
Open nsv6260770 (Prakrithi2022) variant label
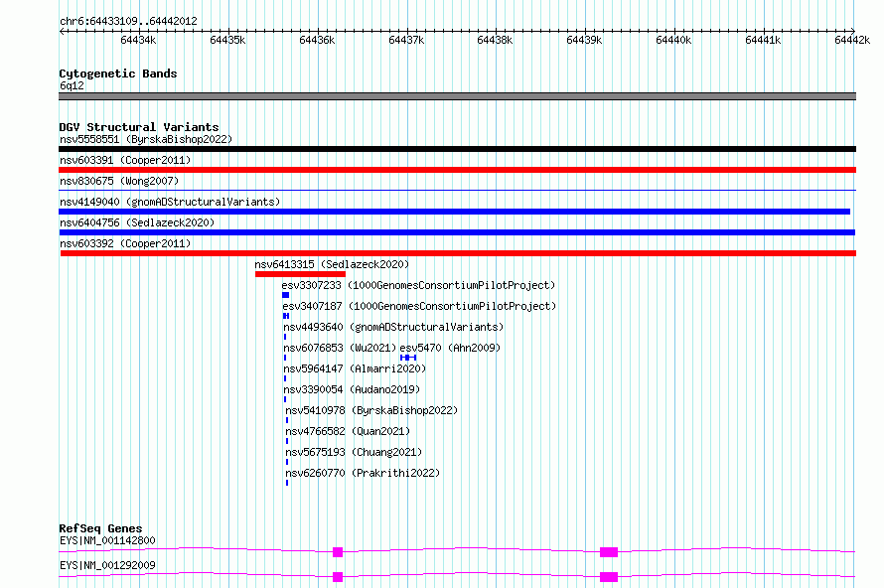coord(363,473)
